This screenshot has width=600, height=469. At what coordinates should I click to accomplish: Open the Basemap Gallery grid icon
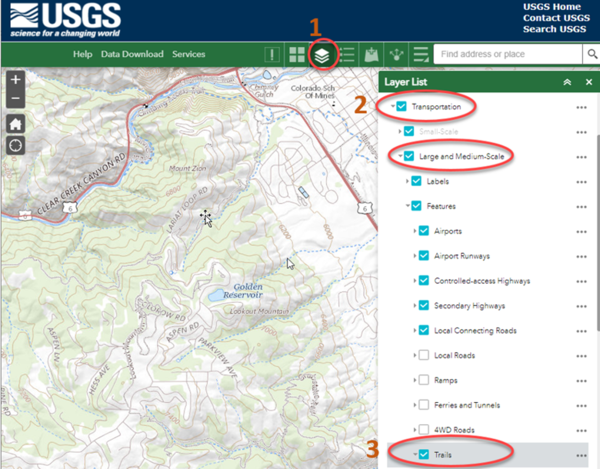296,54
